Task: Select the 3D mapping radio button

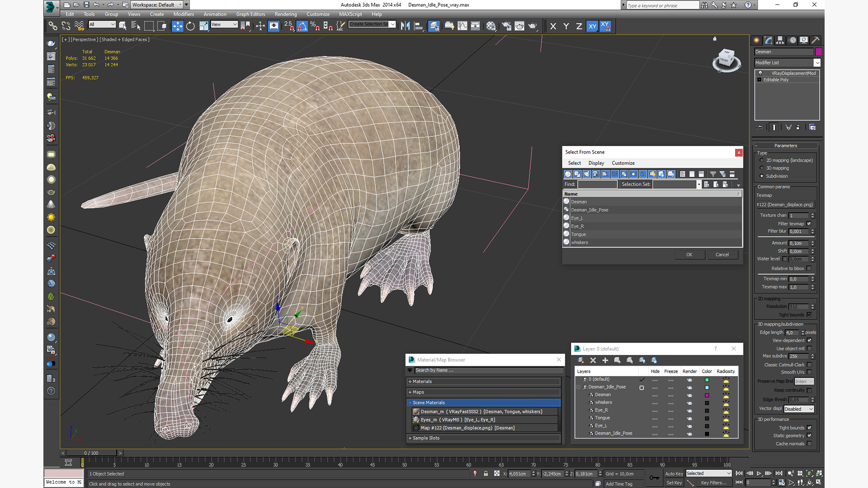Action: pyautogui.click(x=762, y=168)
